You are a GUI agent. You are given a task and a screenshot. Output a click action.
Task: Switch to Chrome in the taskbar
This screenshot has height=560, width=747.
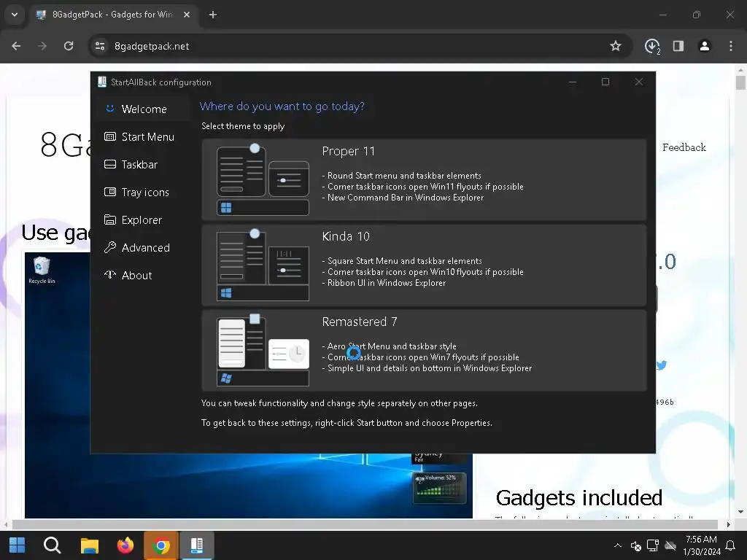click(161, 545)
